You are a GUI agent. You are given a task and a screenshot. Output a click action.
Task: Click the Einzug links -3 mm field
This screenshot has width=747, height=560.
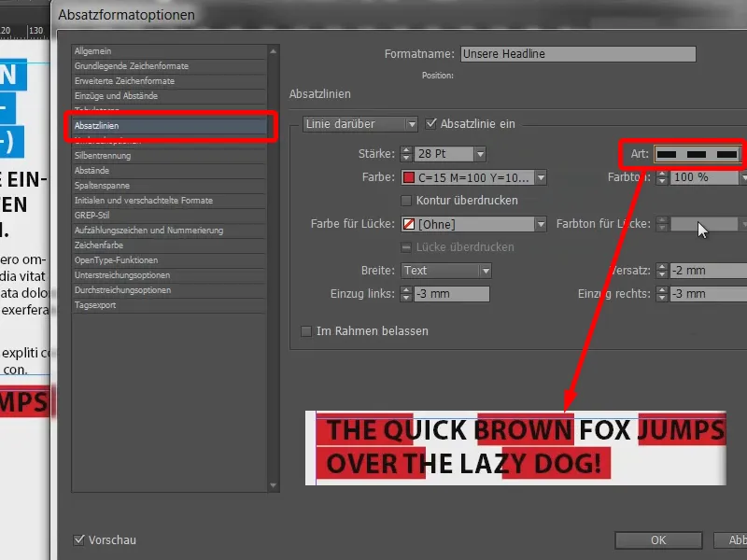tap(452, 294)
